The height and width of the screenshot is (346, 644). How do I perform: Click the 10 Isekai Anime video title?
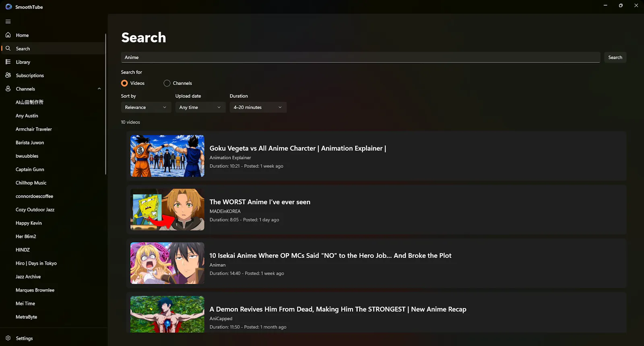(330, 255)
